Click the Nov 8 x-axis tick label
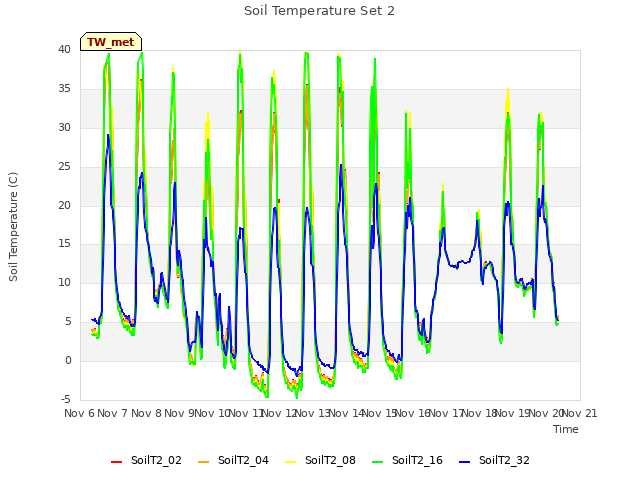 146,413
